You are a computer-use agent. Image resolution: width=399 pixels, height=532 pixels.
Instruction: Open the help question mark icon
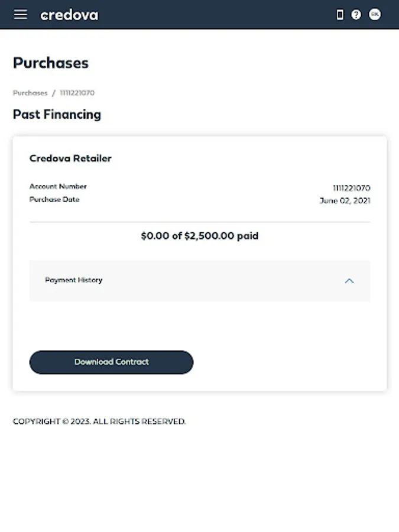pyautogui.click(x=356, y=15)
